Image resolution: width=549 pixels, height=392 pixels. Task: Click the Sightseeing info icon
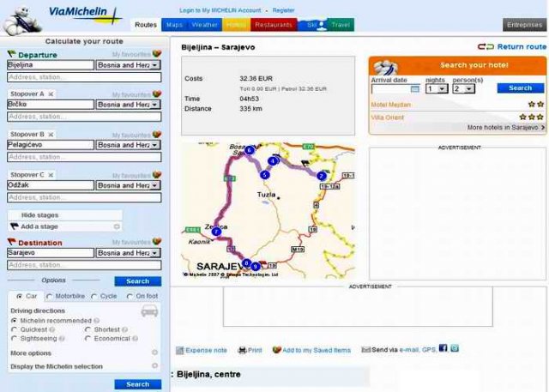click(62, 339)
